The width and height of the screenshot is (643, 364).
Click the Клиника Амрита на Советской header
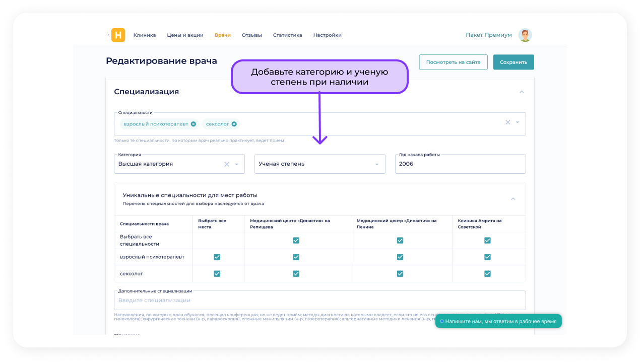[x=479, y=224]
